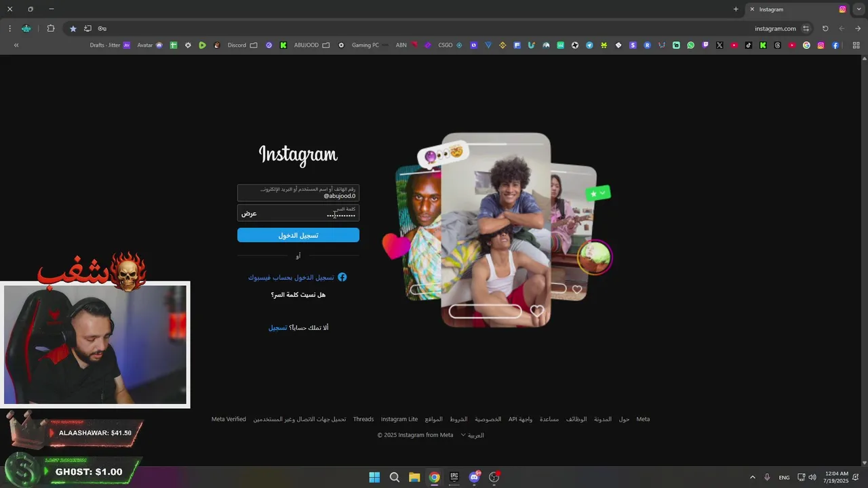This screenshot has height=488, width=868.
Task: Click the volume speaker icon in tray
Action: coord(812,477)
